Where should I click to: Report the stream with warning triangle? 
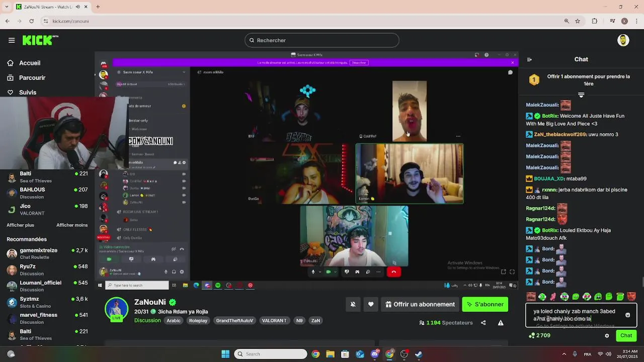(501, 323)
